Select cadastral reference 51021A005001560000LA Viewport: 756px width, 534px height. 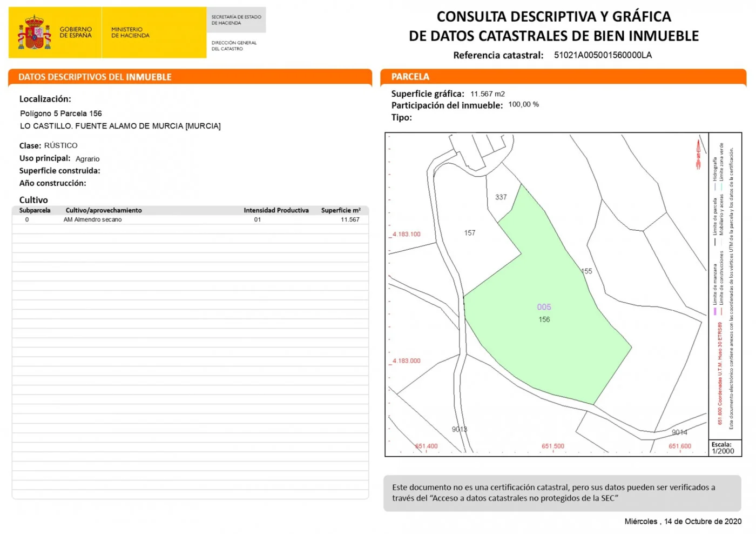coord(603,55)
